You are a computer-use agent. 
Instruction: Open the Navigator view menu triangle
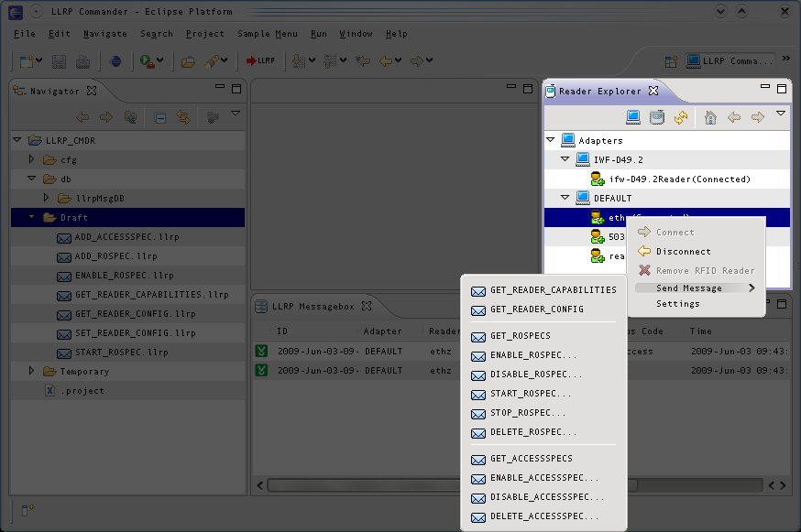pos(236,114)
